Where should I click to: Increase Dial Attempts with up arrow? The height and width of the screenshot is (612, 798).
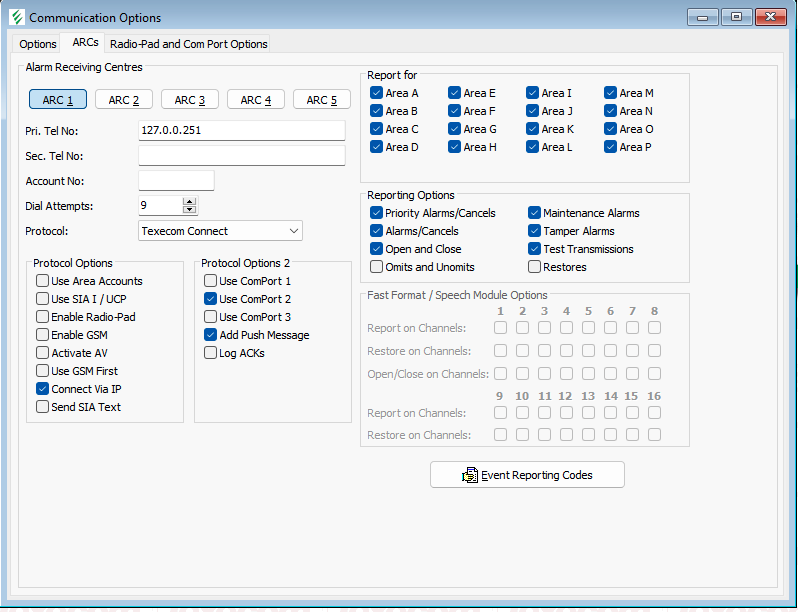[x=190, y=201]
